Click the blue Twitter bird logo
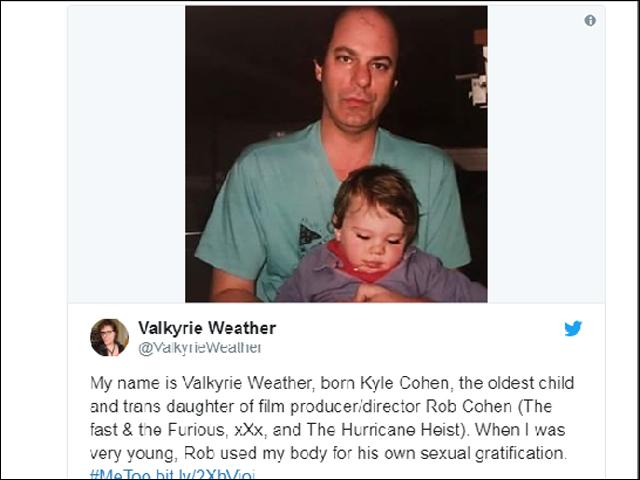Image resolution: width=640 pixels, height=480 pixels. 573,329
